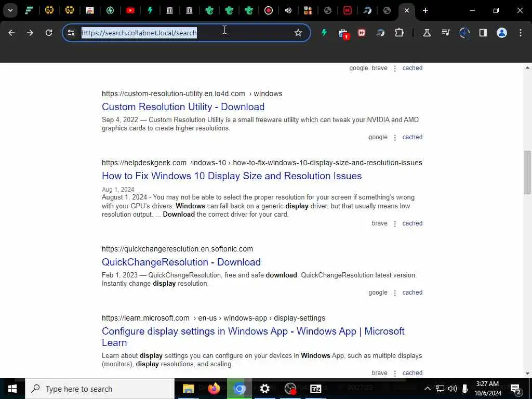
Task: Click the globe download extension icon
Action: click(464, 33)
